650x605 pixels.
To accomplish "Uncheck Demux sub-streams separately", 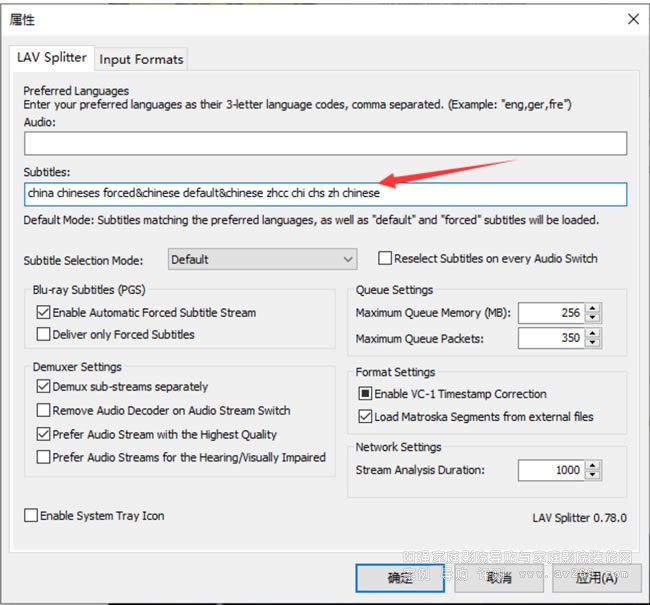I will [x=44, y=387].
